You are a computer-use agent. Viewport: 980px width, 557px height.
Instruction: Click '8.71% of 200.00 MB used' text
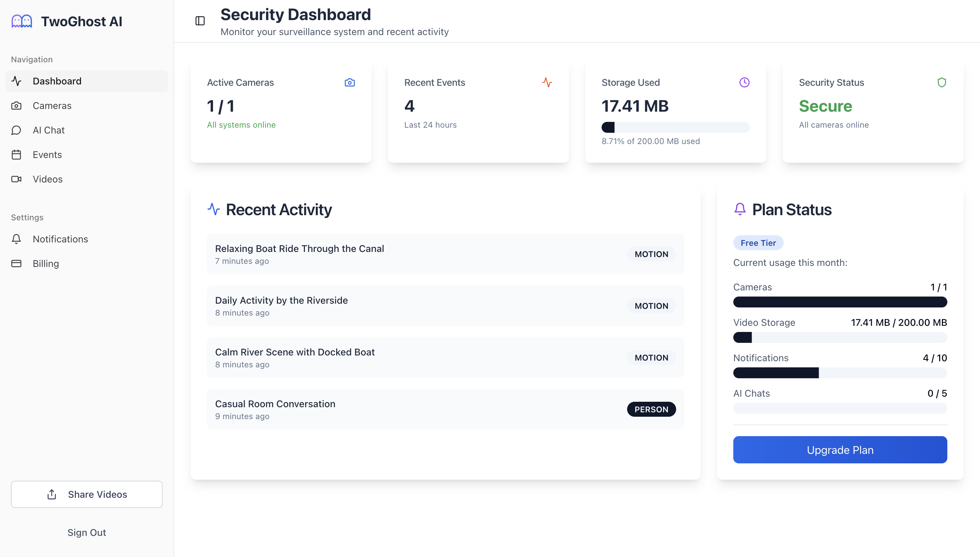point(651,141)
